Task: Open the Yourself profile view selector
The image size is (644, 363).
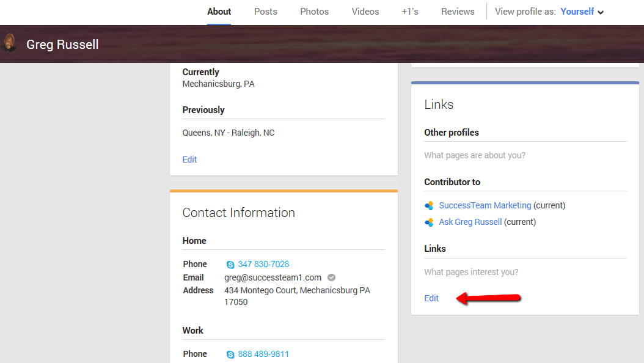Action: [577, 12]
